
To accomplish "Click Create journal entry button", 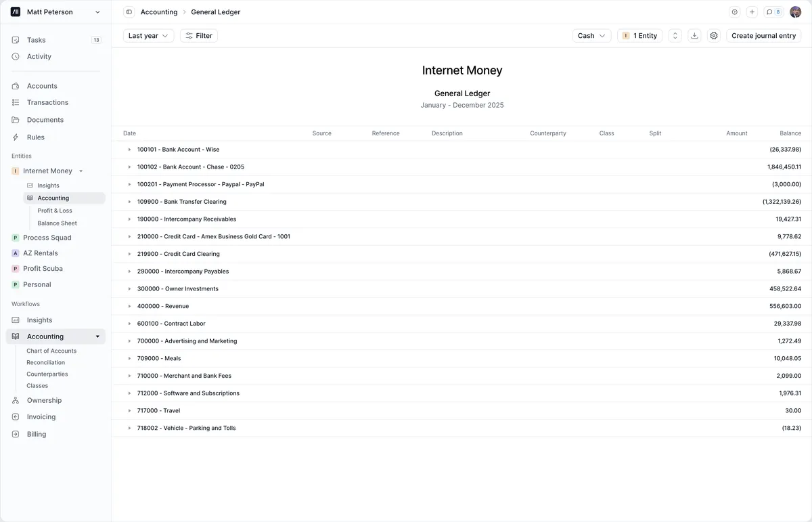I will (763, 36).
